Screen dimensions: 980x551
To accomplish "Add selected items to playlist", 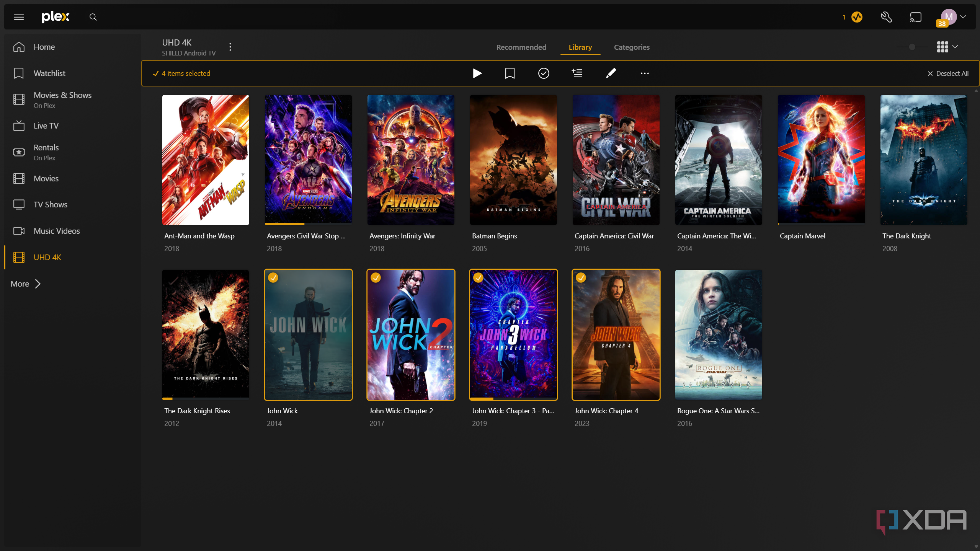I will 577,73.
